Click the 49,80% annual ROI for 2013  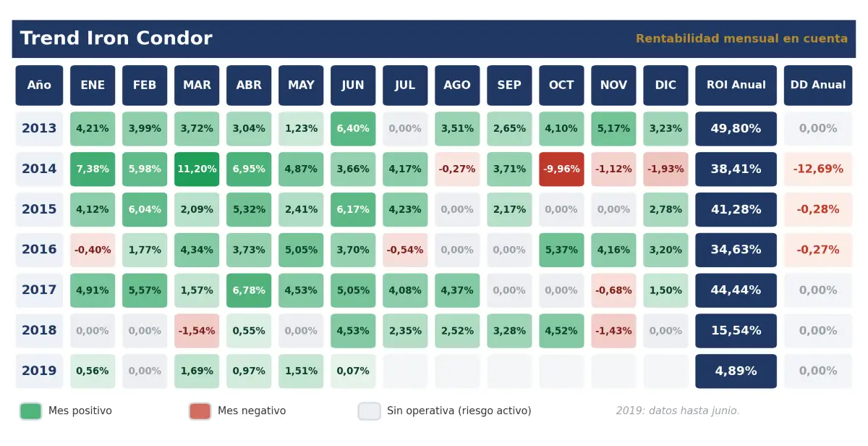[736, 129]
